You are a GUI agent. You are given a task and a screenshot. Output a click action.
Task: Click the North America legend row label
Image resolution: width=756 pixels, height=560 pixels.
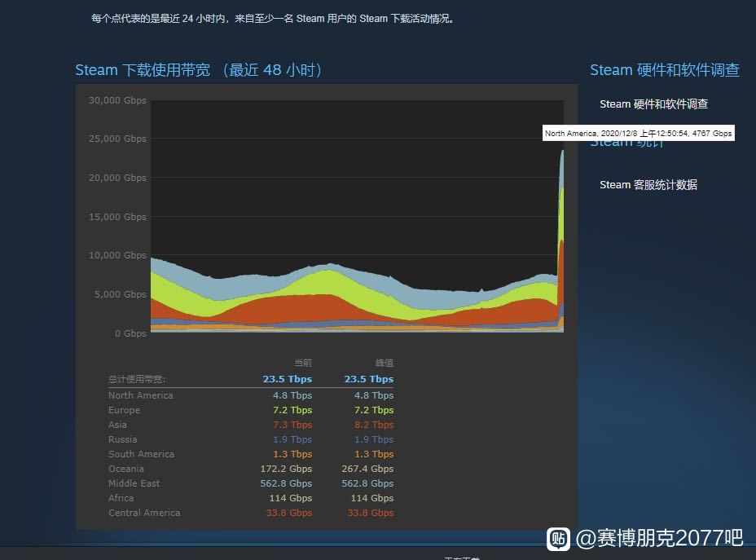(140, 395)
